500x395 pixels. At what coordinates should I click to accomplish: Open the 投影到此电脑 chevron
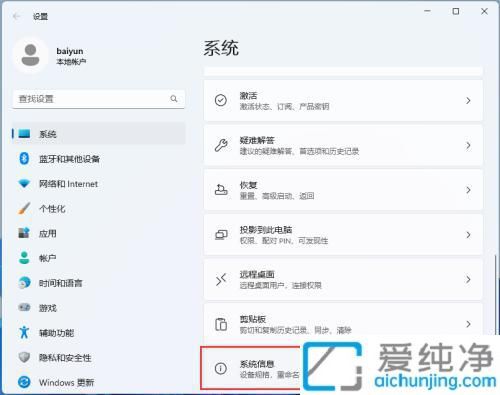(x=468, y=235)
